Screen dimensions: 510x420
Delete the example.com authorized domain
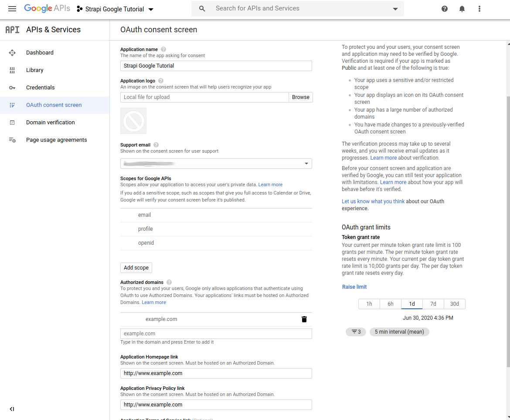pyautogui.click(x=304, y=319)
